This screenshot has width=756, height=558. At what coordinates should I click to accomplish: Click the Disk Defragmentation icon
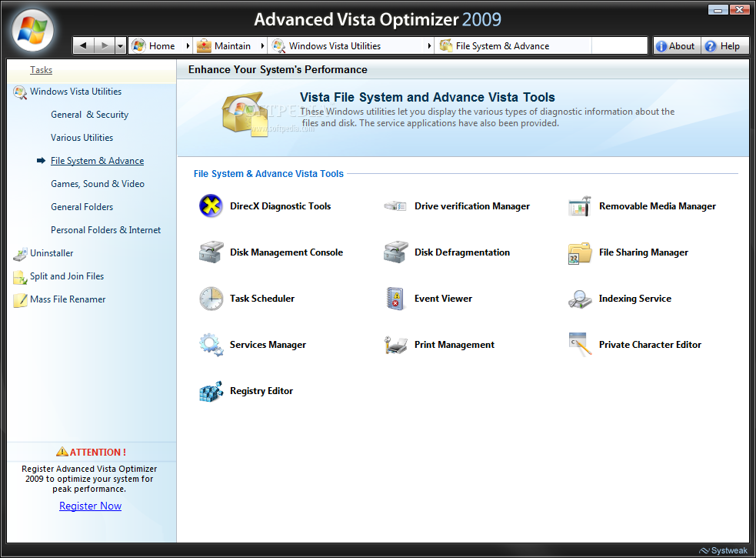click(395, 252)
